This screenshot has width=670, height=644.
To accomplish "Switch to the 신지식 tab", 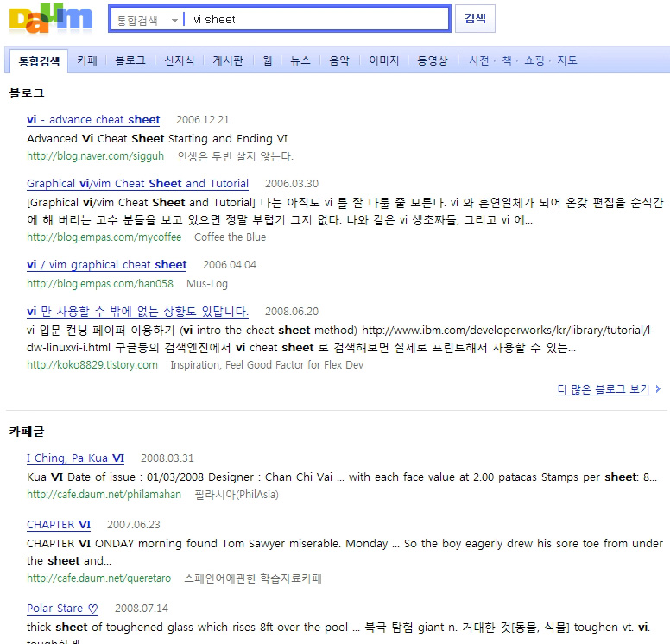I will [180, 60].
